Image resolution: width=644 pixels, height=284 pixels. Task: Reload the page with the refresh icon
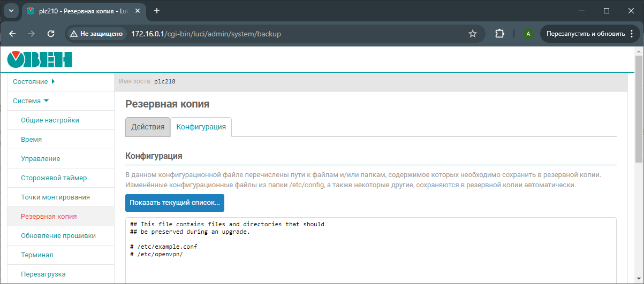[x=51, y=34]
